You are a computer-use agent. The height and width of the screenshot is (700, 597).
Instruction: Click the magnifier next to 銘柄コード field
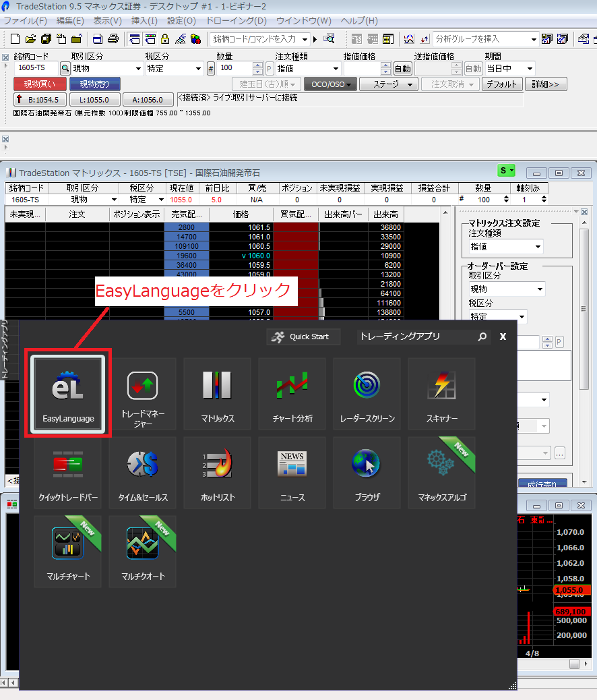65,68
